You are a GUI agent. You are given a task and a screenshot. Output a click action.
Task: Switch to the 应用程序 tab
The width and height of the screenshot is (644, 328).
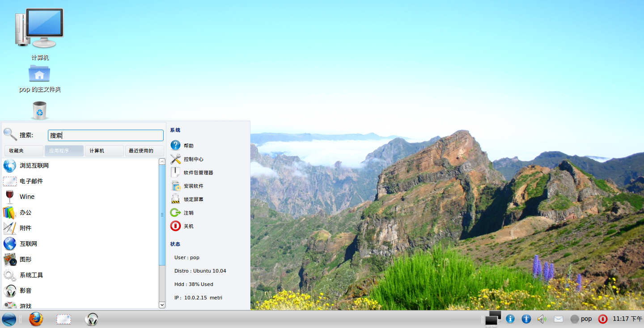[64, 151]
